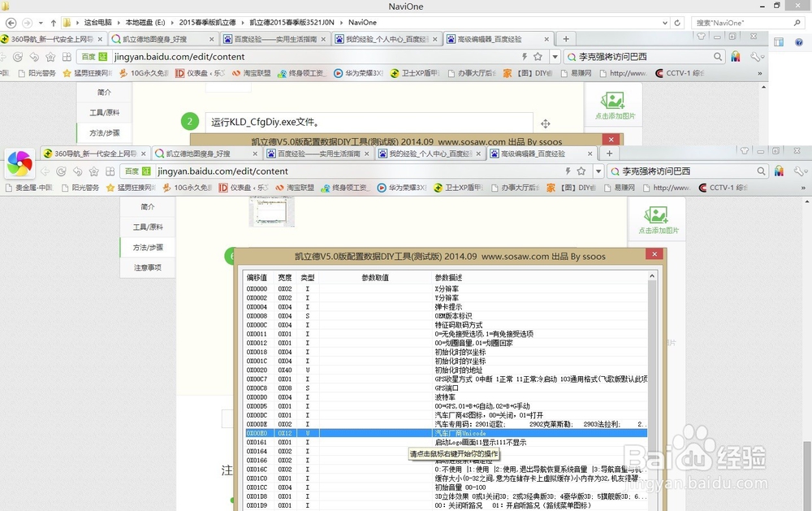This screenshot has height=511, width=812.
Task: Close the lower 凯立德V5.0 DIY tool dialog
Action: [x=654, y=254]
